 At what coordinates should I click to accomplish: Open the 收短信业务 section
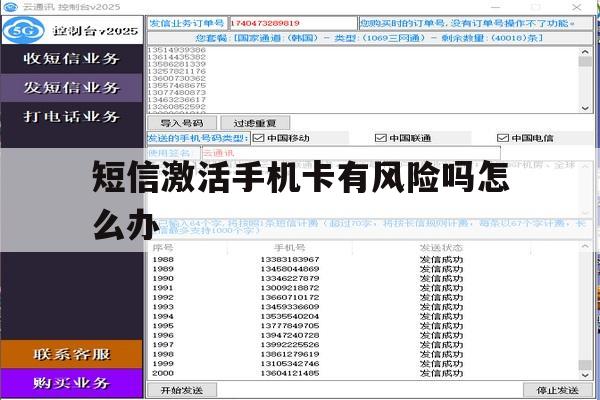[72, 59]
